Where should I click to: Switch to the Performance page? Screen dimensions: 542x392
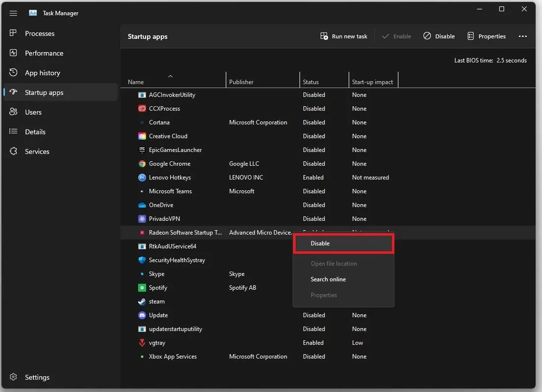(x=60, y=53)
